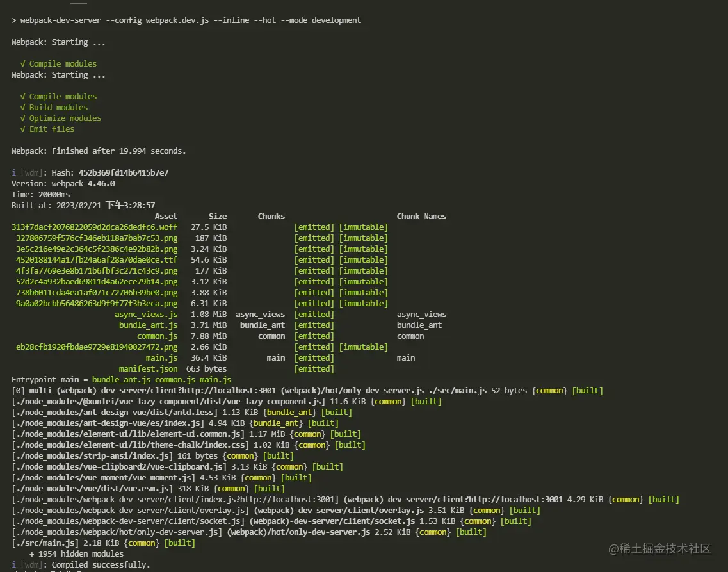Click the element-ui.common.js module path

(x=127, y=434)
